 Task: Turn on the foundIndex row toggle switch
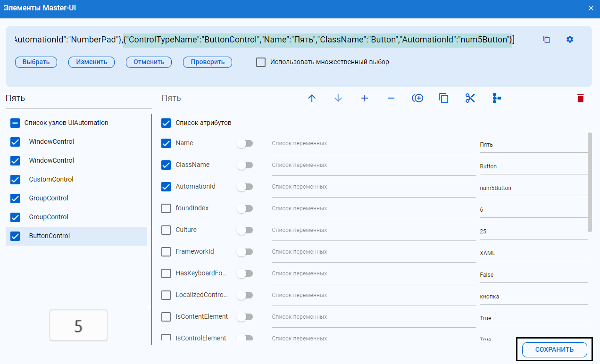[245, 208]
